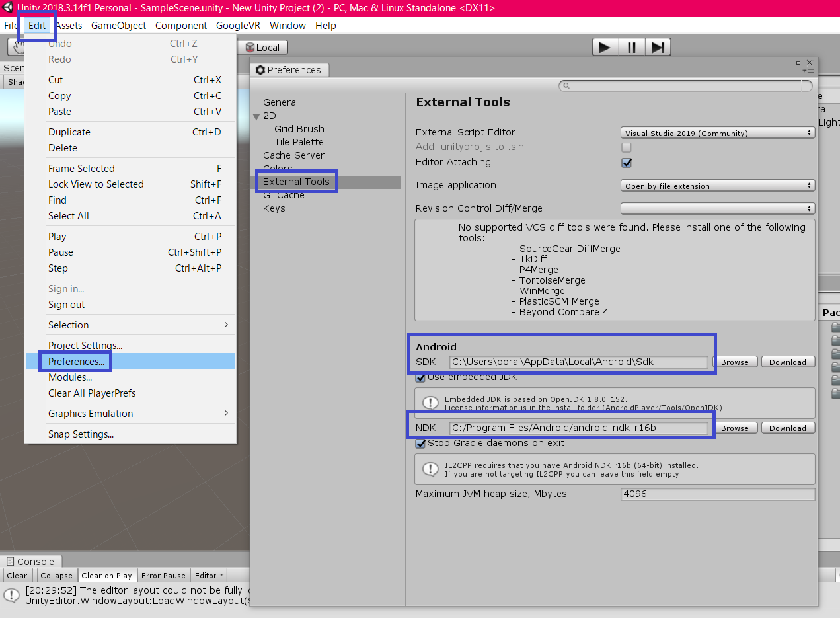Select Frame Selected menu entry
840x618 pixels.
[130, 169]
